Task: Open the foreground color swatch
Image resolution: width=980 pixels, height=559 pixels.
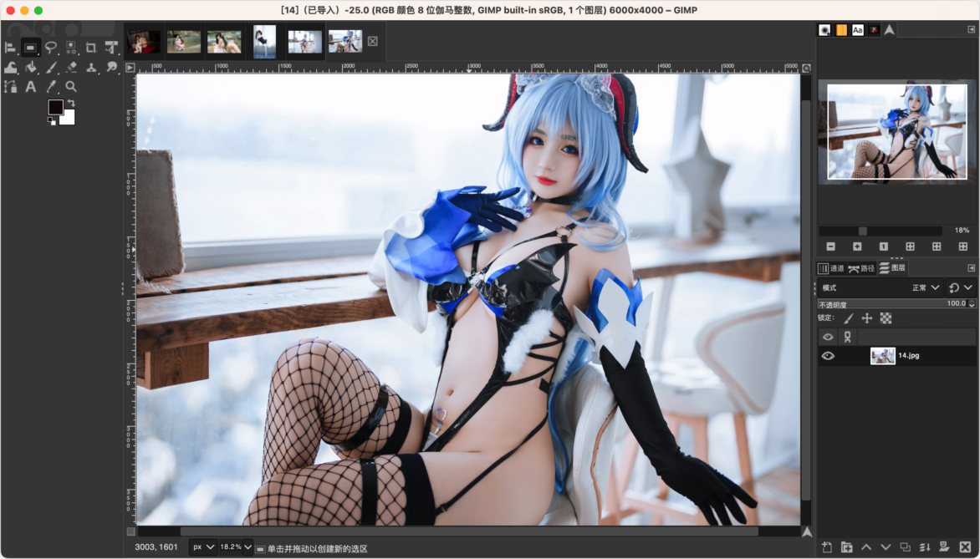Action: click(56, 107)
